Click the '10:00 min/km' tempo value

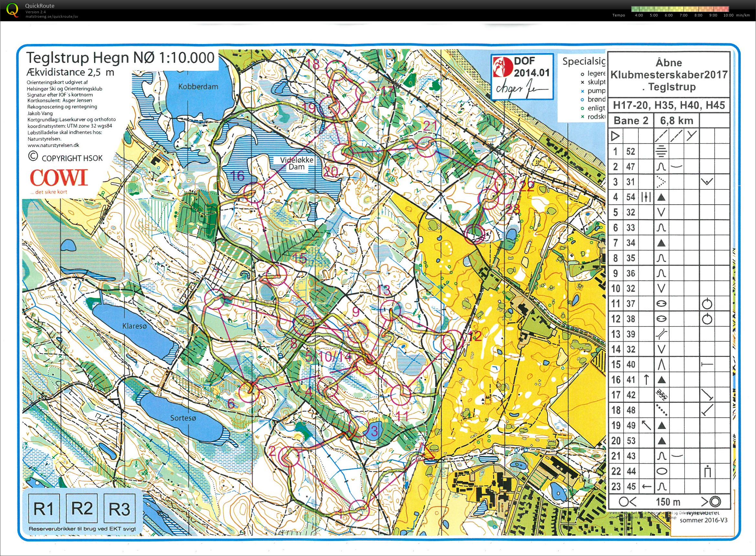(737, 15)
